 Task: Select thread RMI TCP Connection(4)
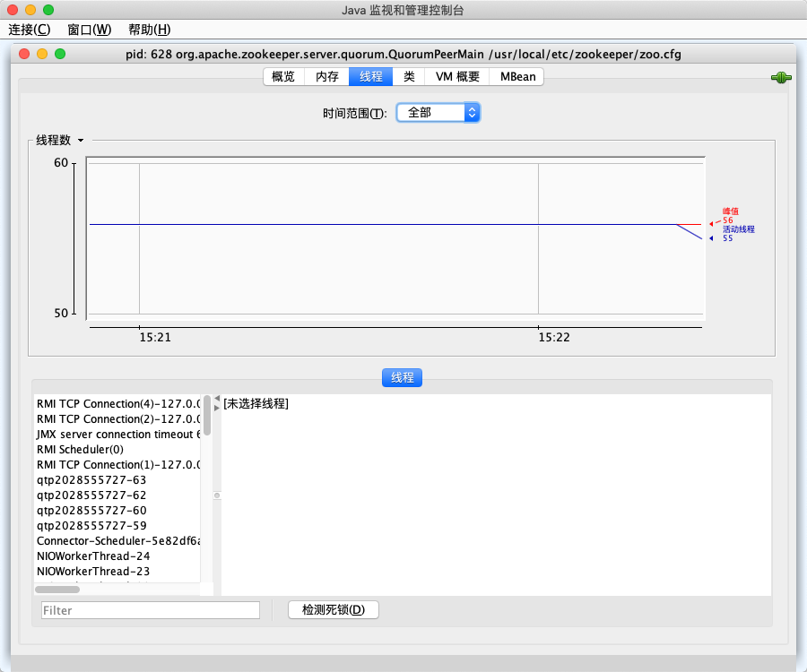click(117, 403)
